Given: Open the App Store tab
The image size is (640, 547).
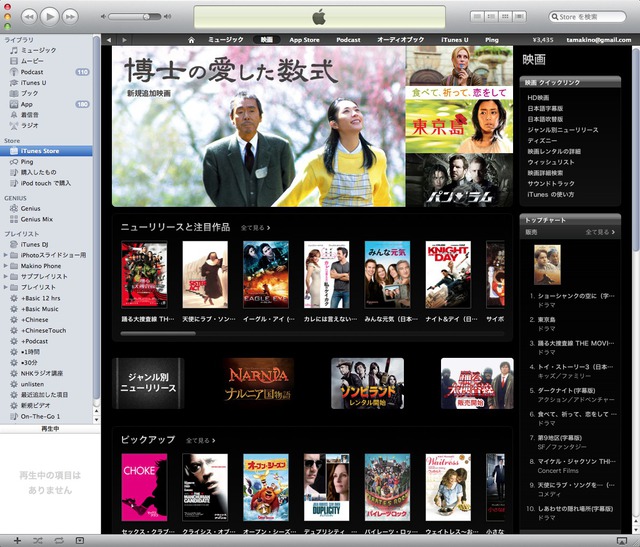Looking at the screenshot, I should (304, 40).
